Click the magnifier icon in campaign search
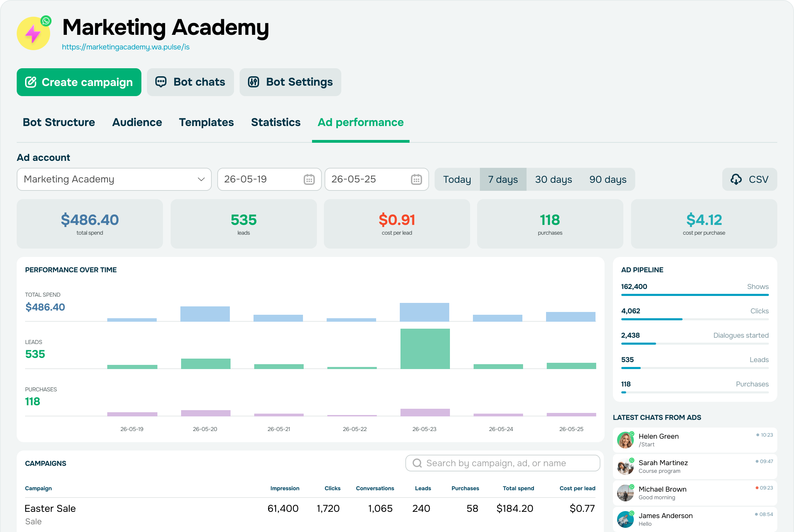This screenshot has width=794, height=532. [x=417, y=463]
